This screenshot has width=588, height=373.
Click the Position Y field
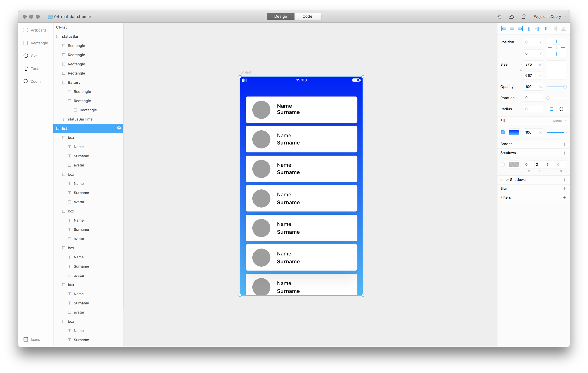pyautogui.click(x=533, y=53)
